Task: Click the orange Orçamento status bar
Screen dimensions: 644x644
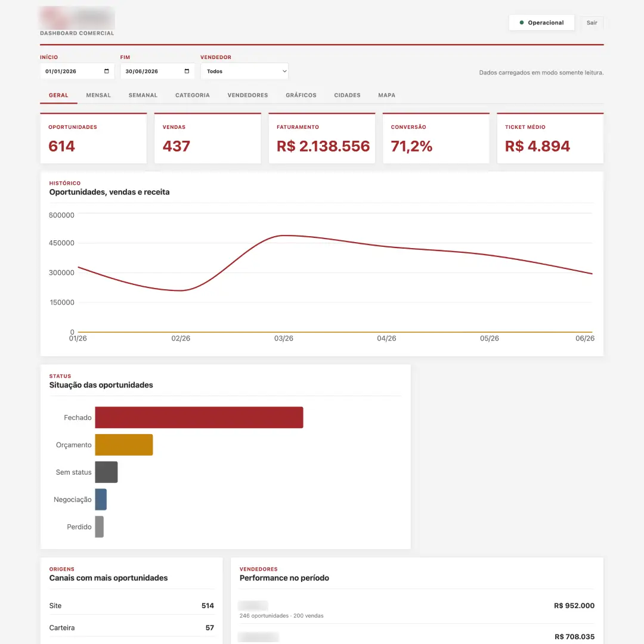Action: 124,445
